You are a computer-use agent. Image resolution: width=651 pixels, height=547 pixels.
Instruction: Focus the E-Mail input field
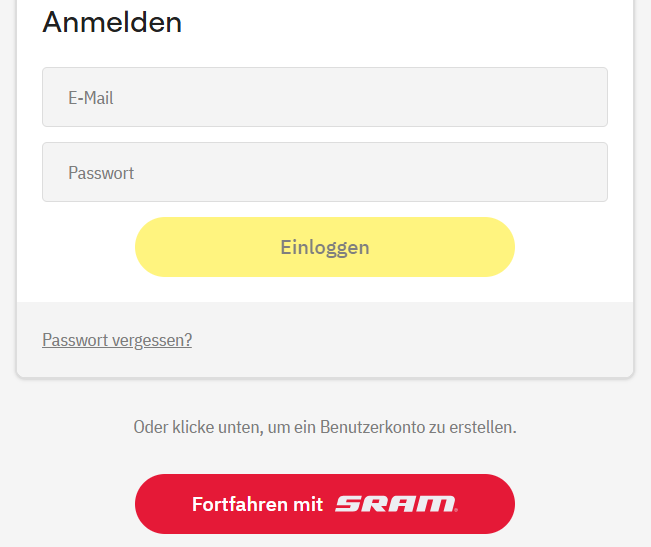click(x=324, y=97)
